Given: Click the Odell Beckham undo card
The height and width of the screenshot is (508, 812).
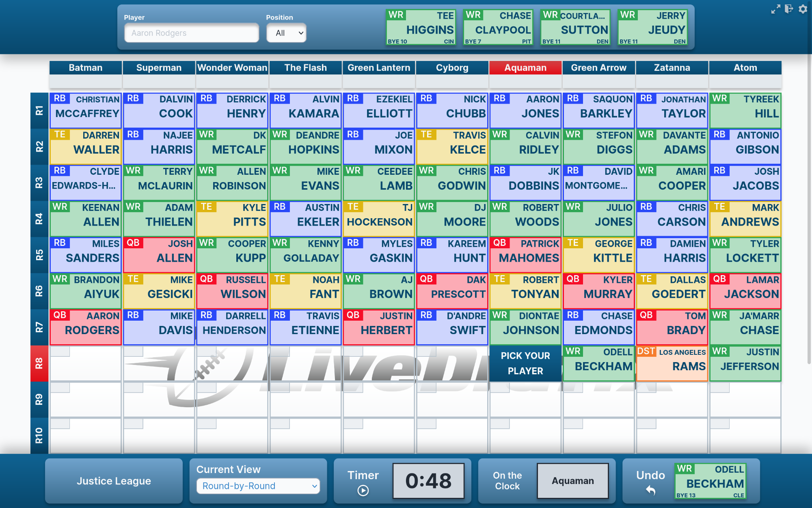Looking at the screenshot, I should pos(710,481).
